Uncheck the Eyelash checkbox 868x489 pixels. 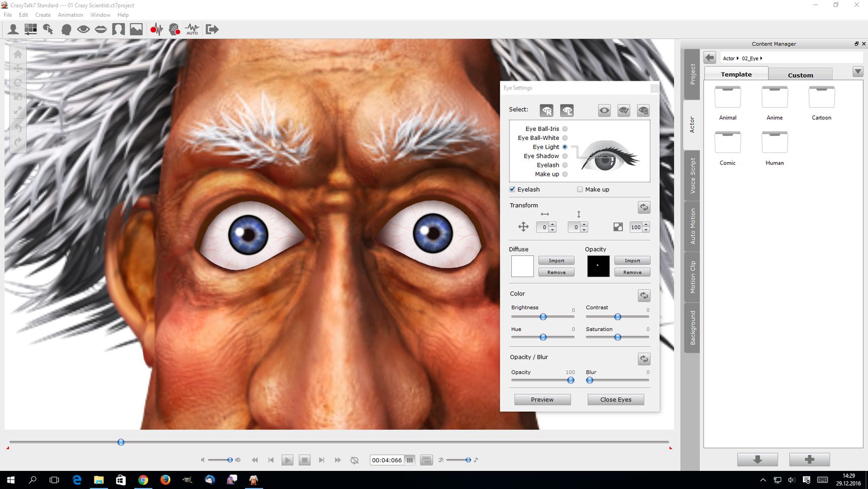pos(512,189)
